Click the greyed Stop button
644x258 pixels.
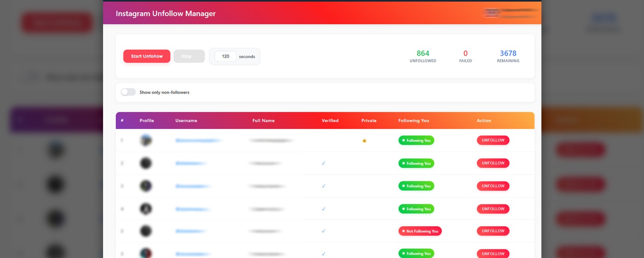[x=189, y=56]
